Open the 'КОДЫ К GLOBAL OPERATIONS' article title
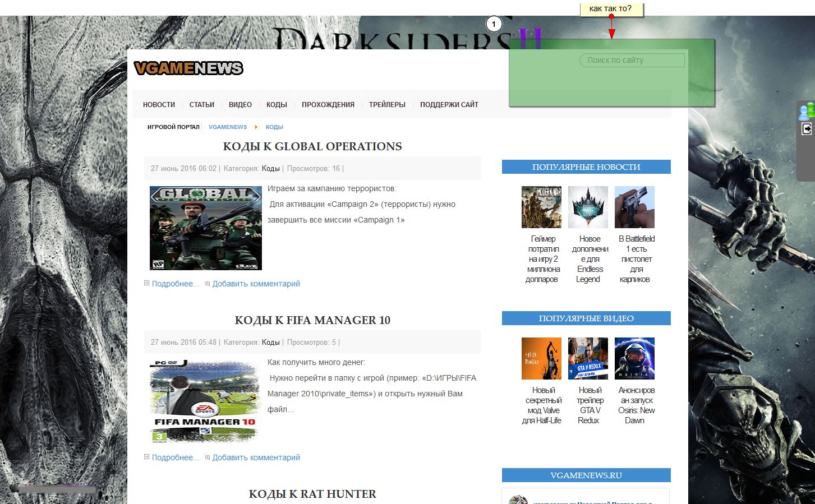 click(x=312, y=146)
